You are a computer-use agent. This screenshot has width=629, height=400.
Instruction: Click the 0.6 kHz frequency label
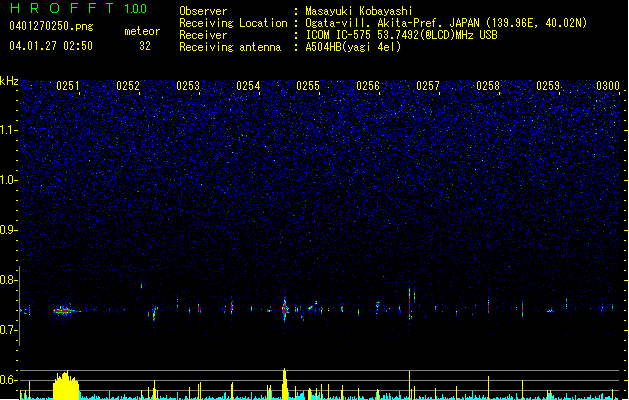(x=9, y=380)
